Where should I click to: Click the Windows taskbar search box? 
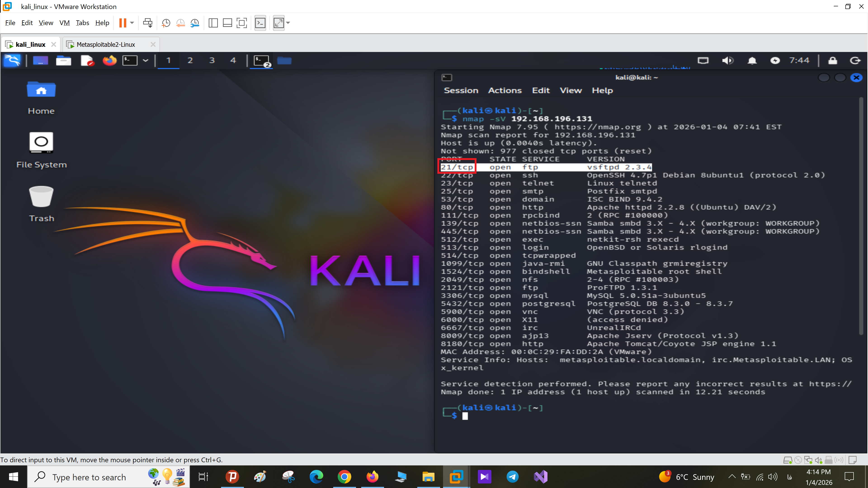click(89, 477)
